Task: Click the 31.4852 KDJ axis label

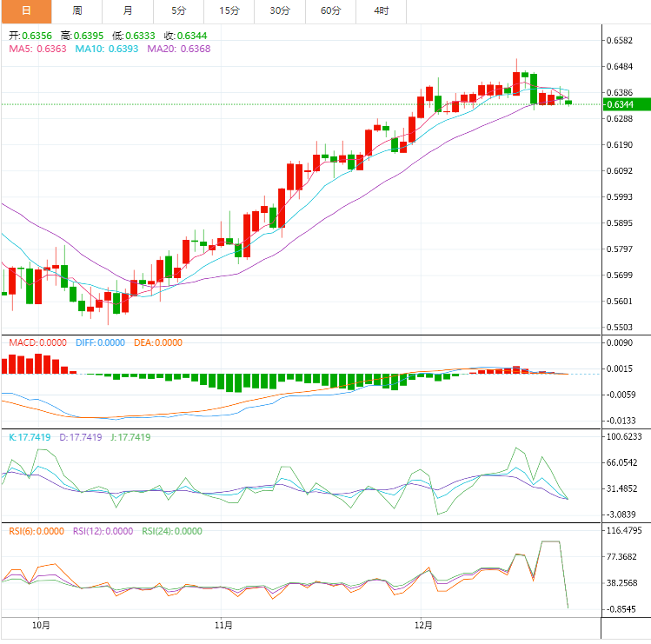Action: tap(622, 489)
